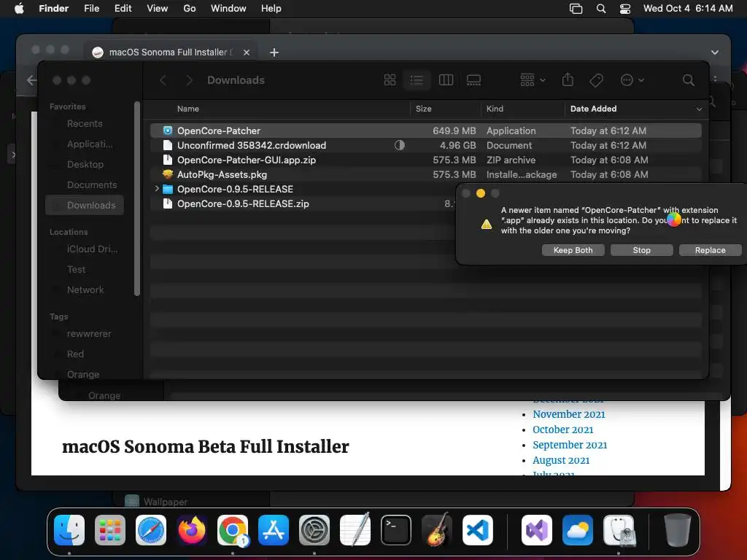This screenshot has width=747, height=560.
Task: Select OpenCore-Patcher-GUI.app.zip file
Action: pos(425,160)
